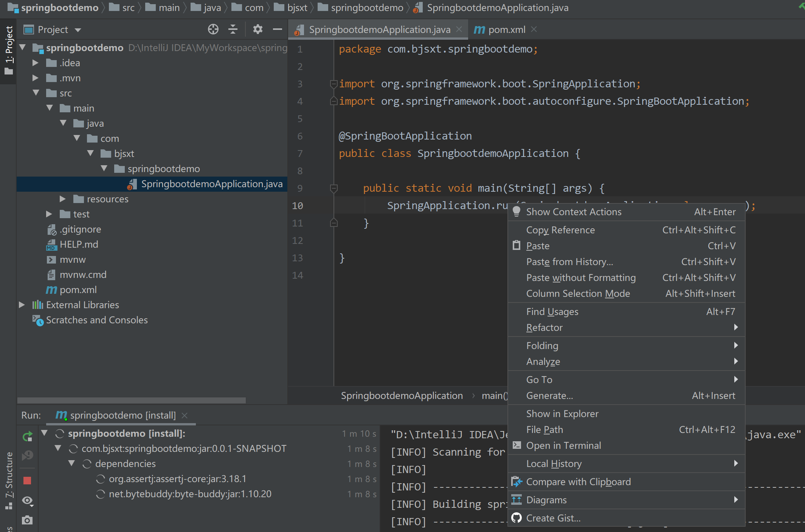Fold the import block at line 3
Screen dimensions: 805x532
[x=333, y=84]
